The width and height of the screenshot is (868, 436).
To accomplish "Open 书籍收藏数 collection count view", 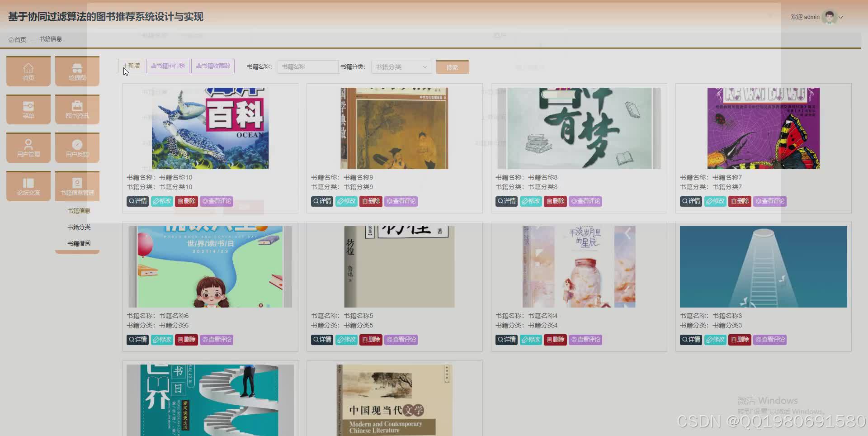I will click(x=212, y=66).
